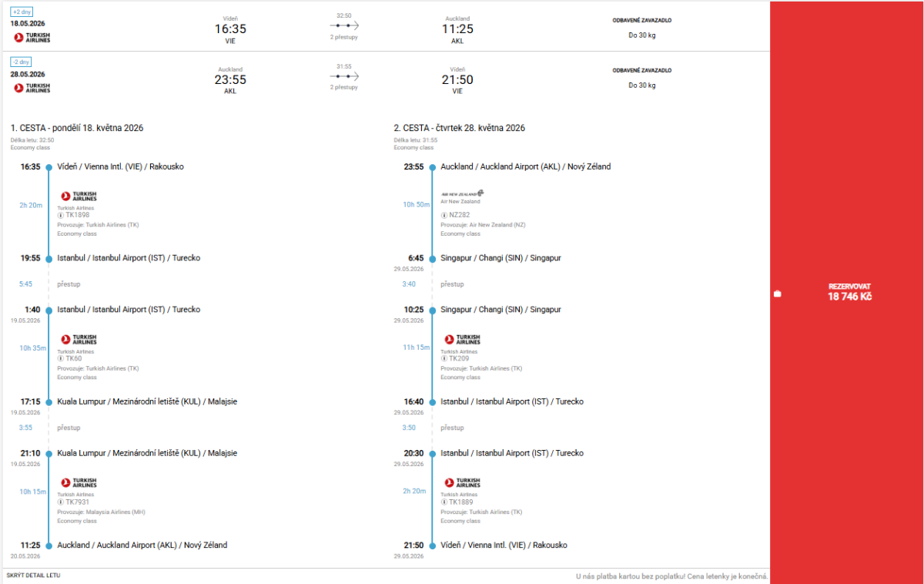Click the Air New Zealand logo
This screenshot has width=924, height=584.
pos(462,193)
